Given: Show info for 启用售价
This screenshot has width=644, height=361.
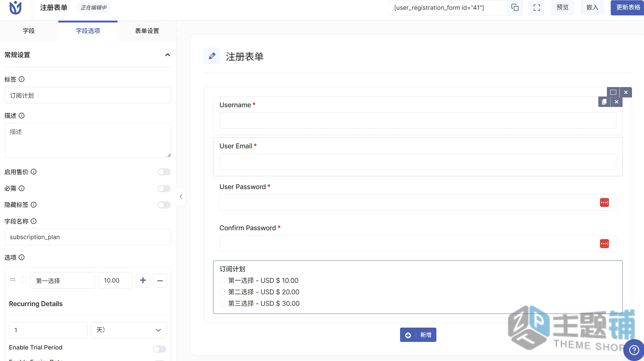Looking at the screenshot, I should [x=34, y=172].
